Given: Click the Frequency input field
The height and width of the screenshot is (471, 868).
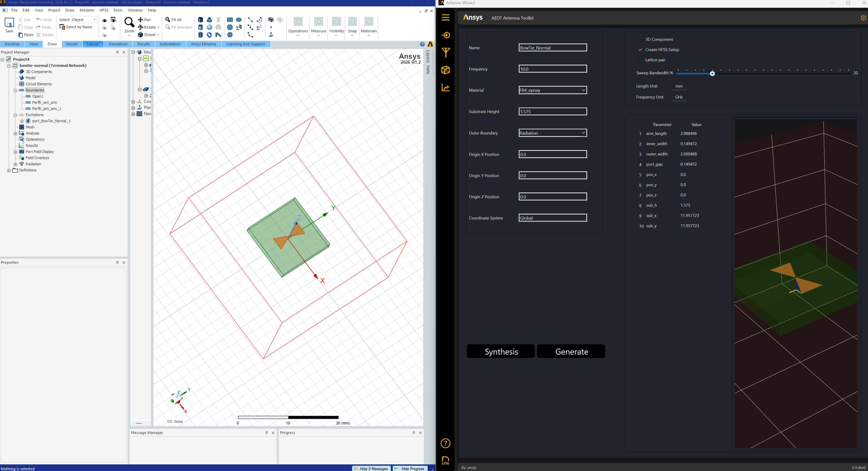Looking at the screenshot, I should (553, 69).
